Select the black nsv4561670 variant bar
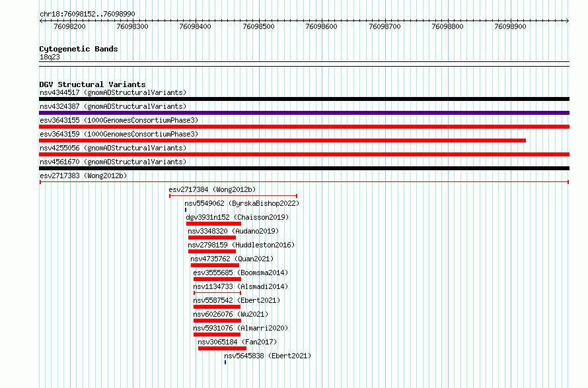The width and height of the screenshot is (588, 388). 304,168
